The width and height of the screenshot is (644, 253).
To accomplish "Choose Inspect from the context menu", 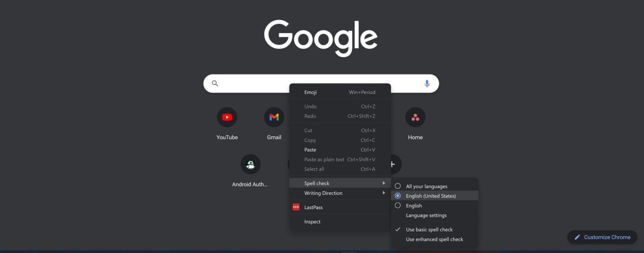I will coord(312,222).
